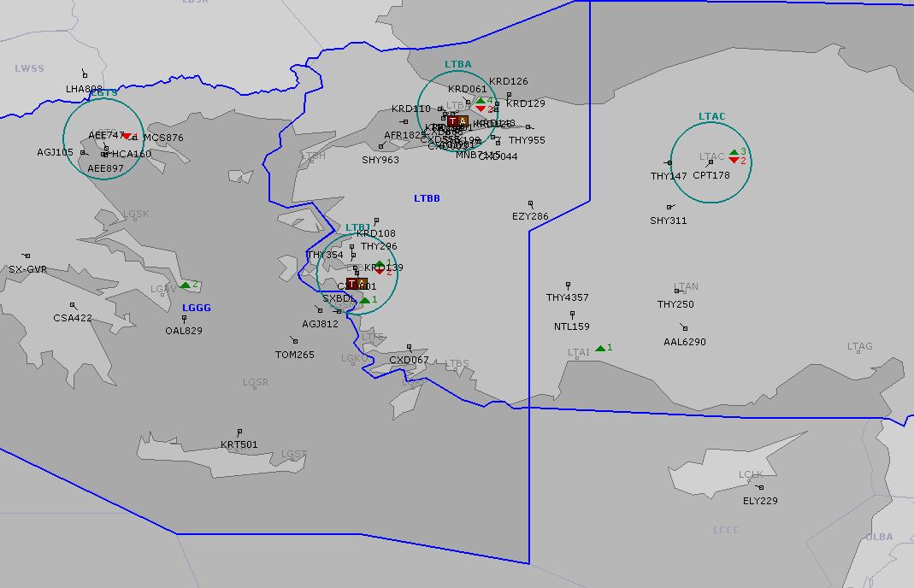Select the OAL829 aircraft marker
Screen dimensions: 914x588
pos(184,319)
